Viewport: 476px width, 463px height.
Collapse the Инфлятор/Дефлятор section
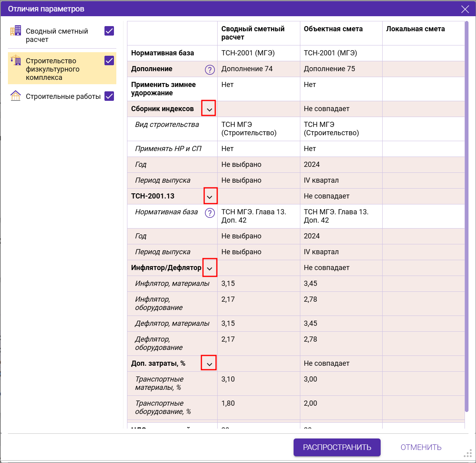(210, 268)
